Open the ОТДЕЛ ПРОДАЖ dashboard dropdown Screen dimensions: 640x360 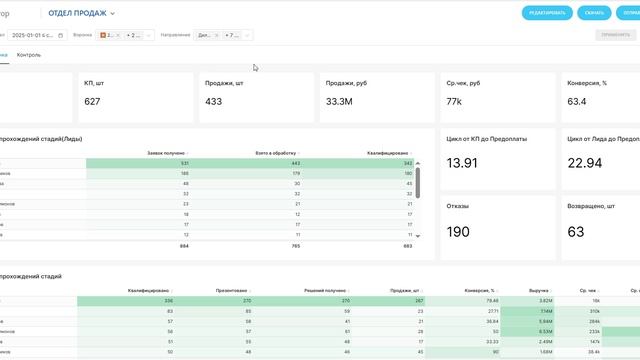pyautogui.click(x=82, y=13)
